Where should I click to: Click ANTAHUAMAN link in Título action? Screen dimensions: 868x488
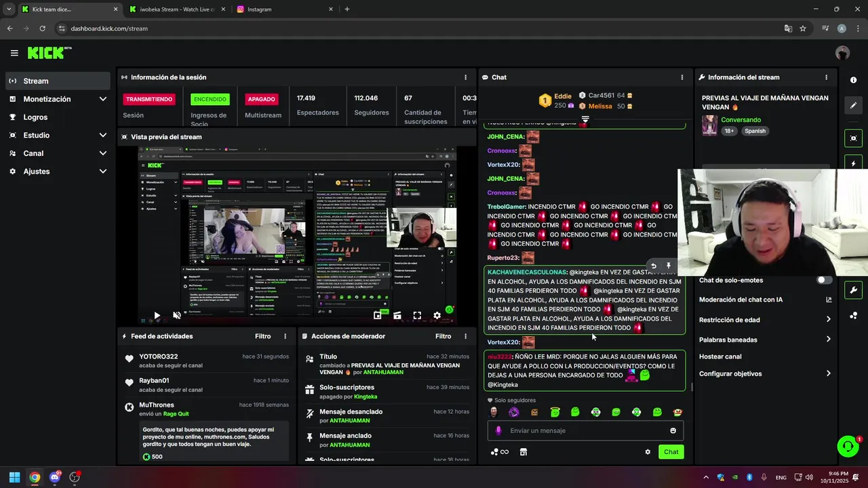[383, 372]
